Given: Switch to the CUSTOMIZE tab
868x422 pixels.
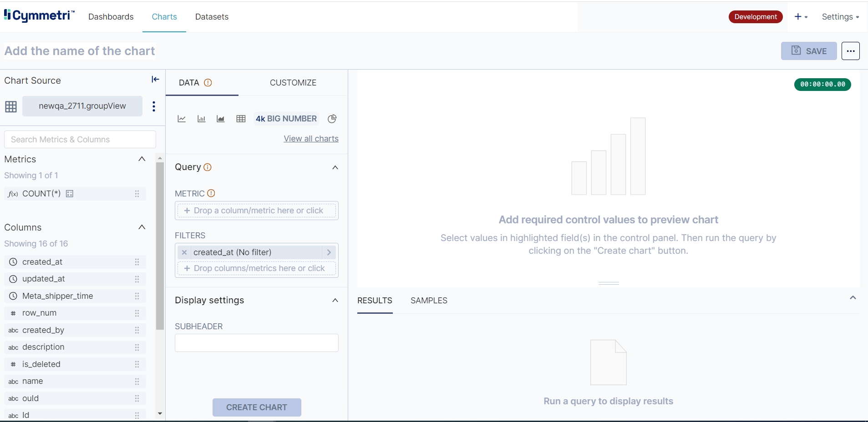Looking at the screenshot, I should (293, 83).
